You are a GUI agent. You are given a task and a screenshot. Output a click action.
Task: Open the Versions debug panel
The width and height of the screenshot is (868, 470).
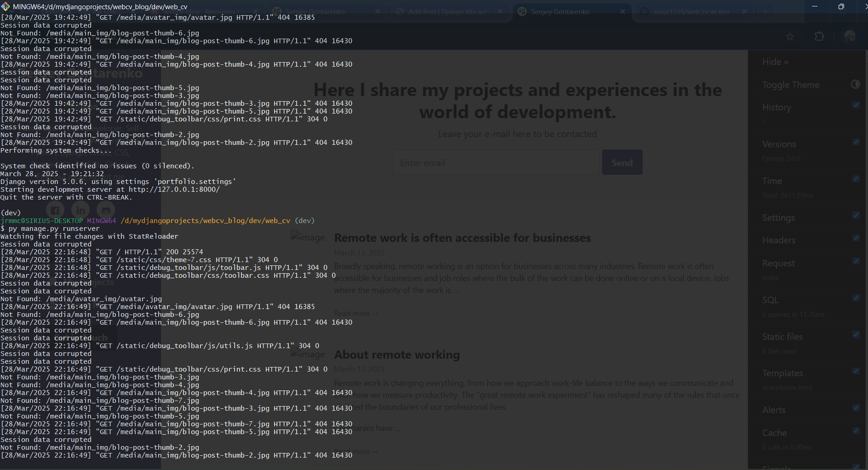point(779,144)
